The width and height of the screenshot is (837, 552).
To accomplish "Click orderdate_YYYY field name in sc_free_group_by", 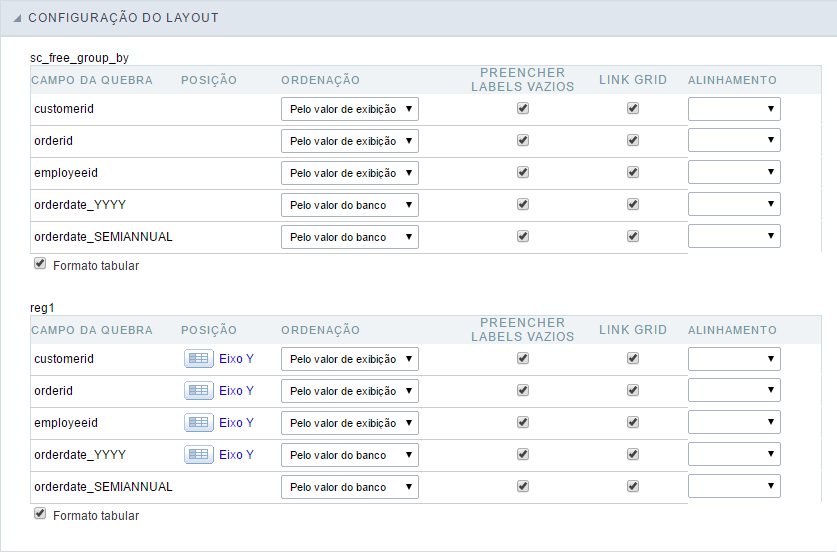I will (80, 205).
